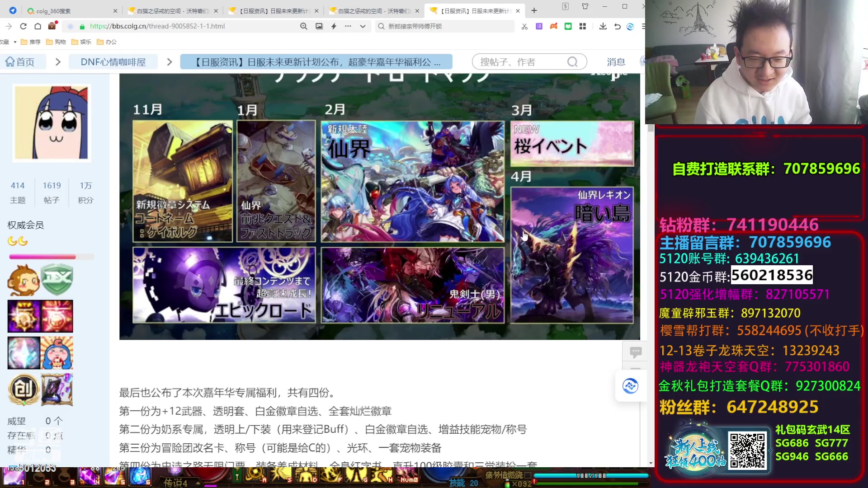Click the floating comment bubble button
The height and width of the screenshot is (488, 868).
coord(636,352)
